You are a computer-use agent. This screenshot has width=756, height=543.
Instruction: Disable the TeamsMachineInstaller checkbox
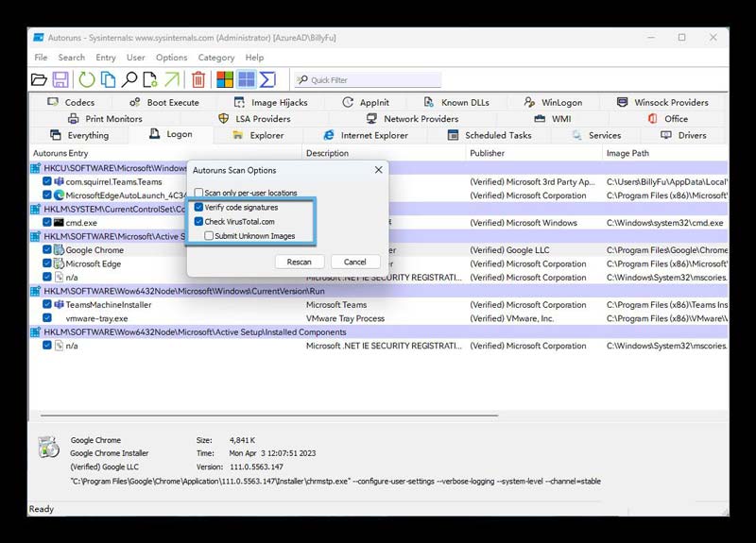pos(46,304)
